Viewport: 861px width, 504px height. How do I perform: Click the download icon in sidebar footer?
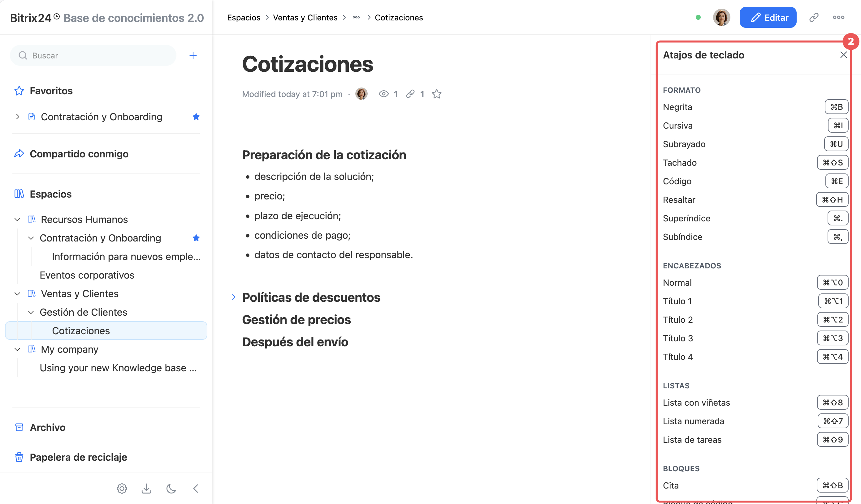[147, 488]
